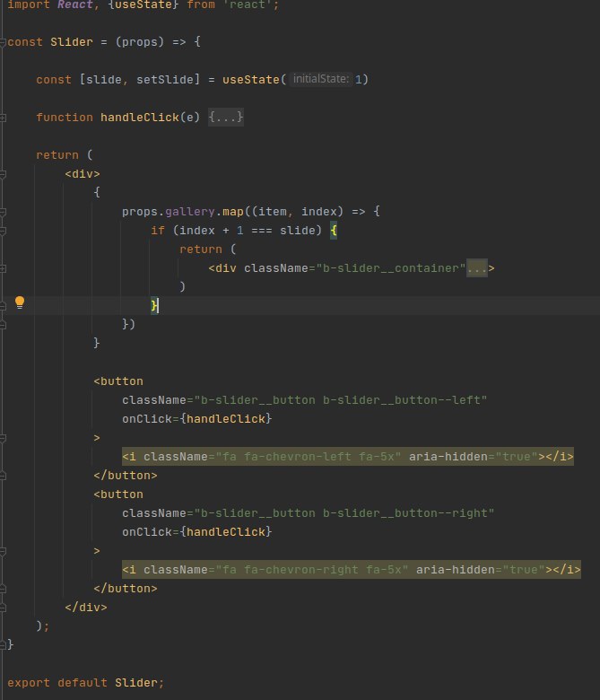Click the export keyword
This screenshot has height=700, width=600.
pyautogui.click(x=29, y=683)
